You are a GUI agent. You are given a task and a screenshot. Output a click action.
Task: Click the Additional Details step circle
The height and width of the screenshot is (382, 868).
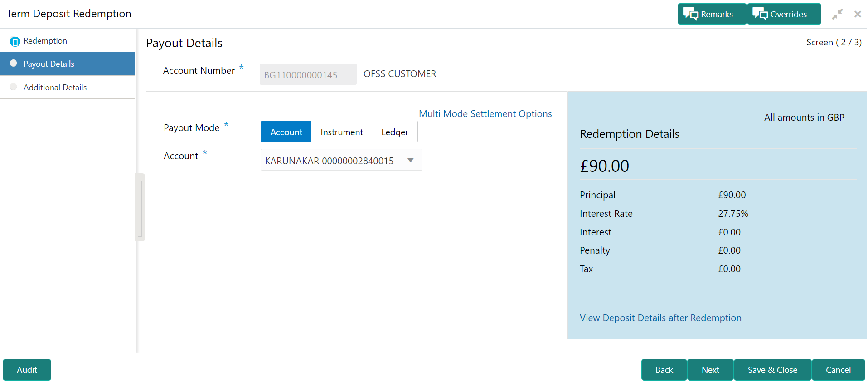[x=14, y=87]
